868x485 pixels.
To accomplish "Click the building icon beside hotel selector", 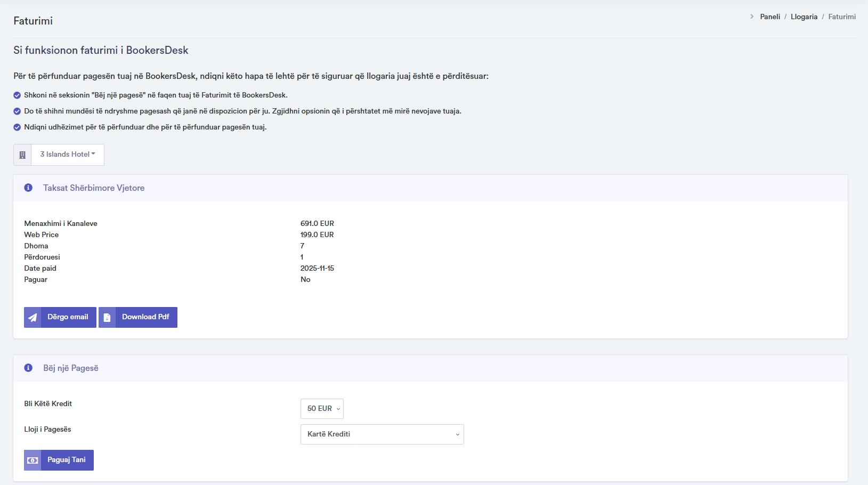I will point(22,155).
